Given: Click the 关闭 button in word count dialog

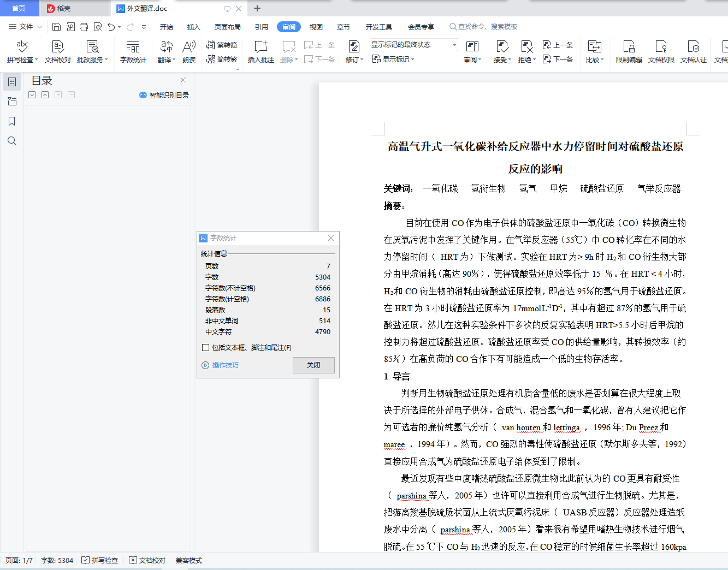Looking at the screenshot, I should click(313, 365).
